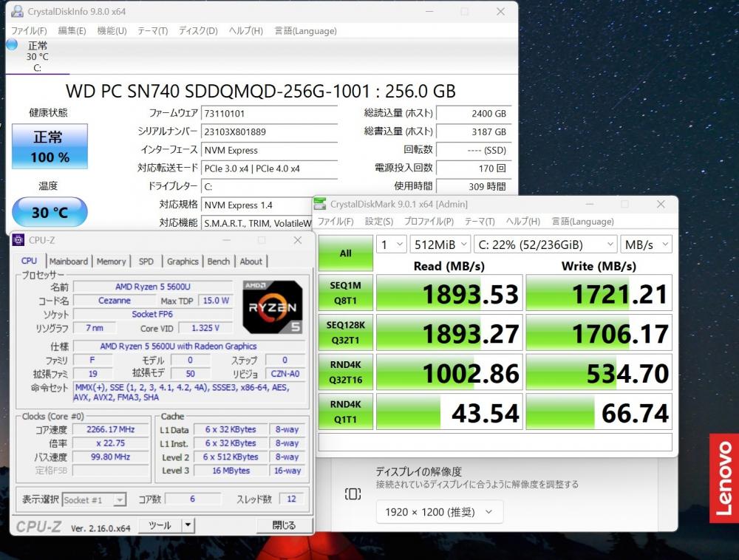The image size is (739, 560).
Task: Select the CPU tab in CPU-Z
Action: click(29, 261)
